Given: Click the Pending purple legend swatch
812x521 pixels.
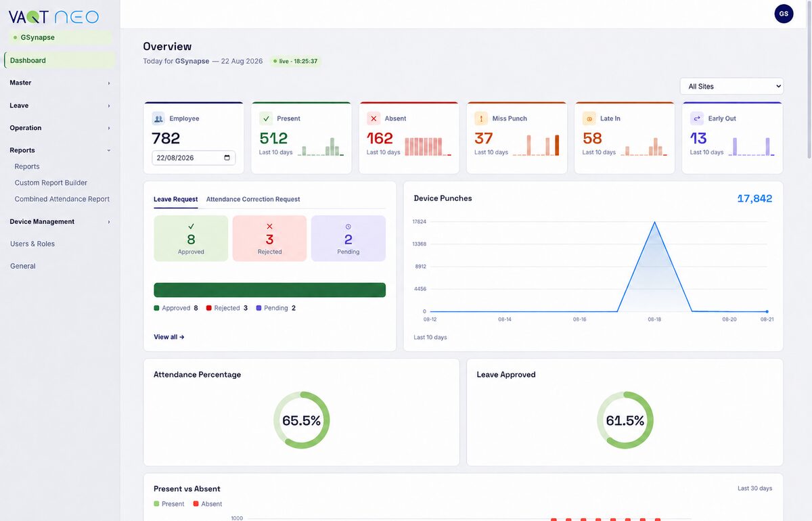Looking at the screenshot, I should [x=258, y=308].
